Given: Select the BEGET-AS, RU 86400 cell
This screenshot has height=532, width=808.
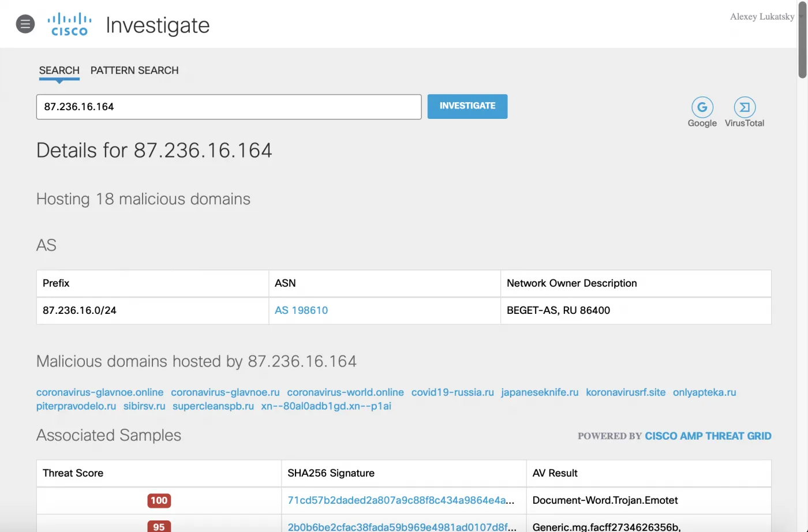Looking at the screenshot, I should [x=636, y=310].
